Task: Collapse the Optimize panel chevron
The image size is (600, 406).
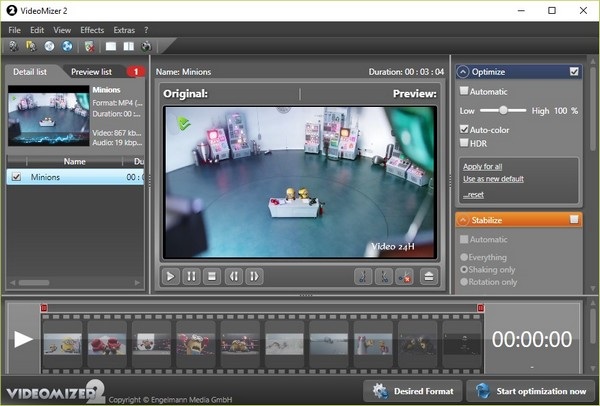Action: click(x=463, y=72)
